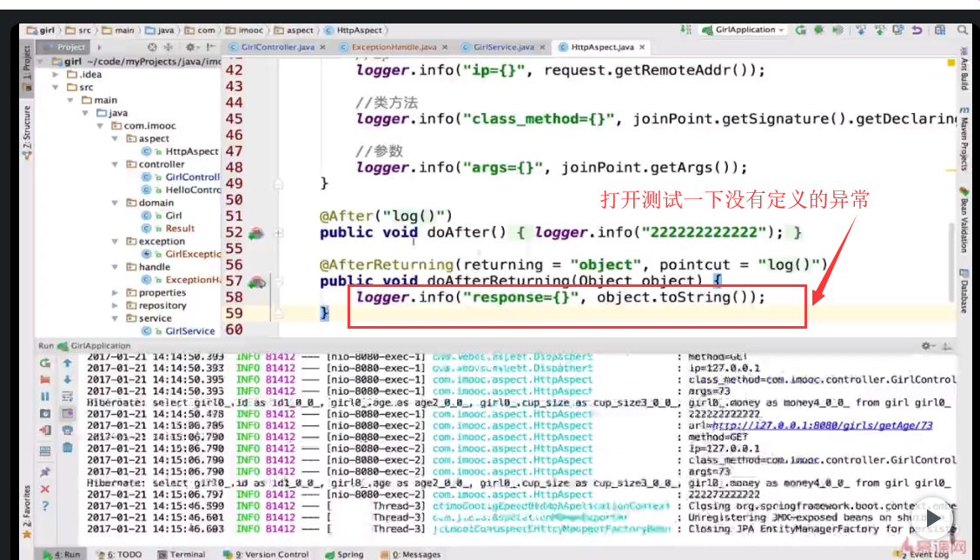
Task: Hide the Project panel with header icon
Action: coord(210,47)
